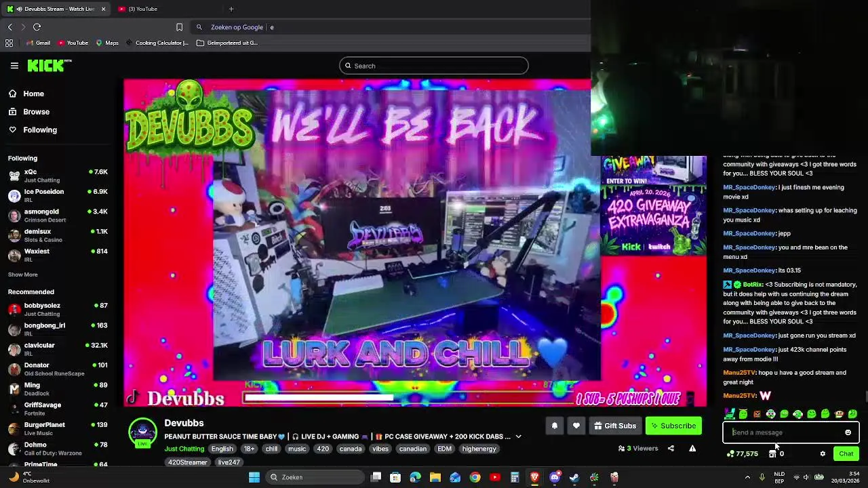Image resolution: width=868 pixels, height=488 pixels.
Task: Open Donator recommended channel
Action: pos(58,369)
